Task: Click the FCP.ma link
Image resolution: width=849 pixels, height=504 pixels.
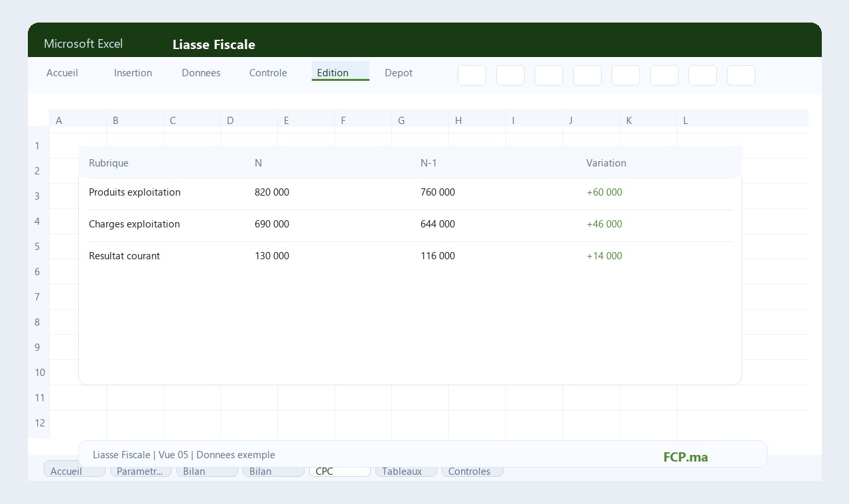Action: [685, 457]
